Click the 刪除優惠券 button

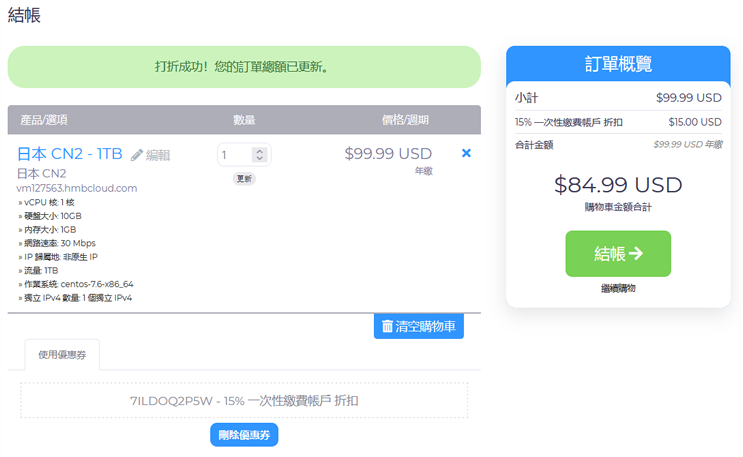pyautogui.click(x=244, y=435)
